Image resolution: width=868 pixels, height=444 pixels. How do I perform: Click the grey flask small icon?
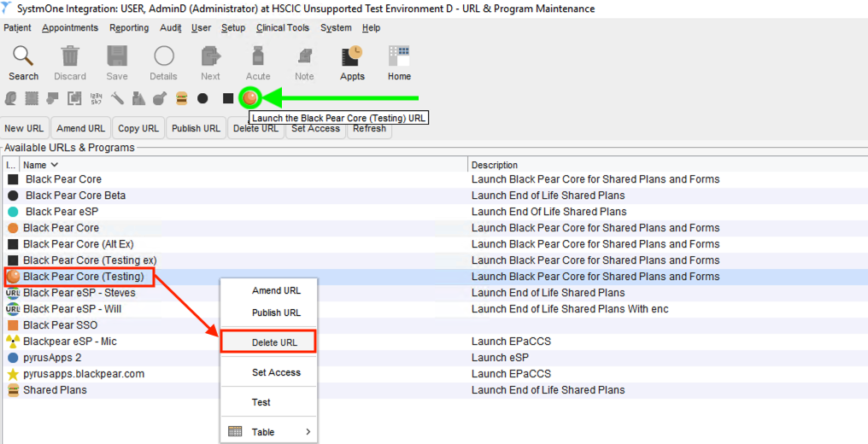(x=160, y=98)
